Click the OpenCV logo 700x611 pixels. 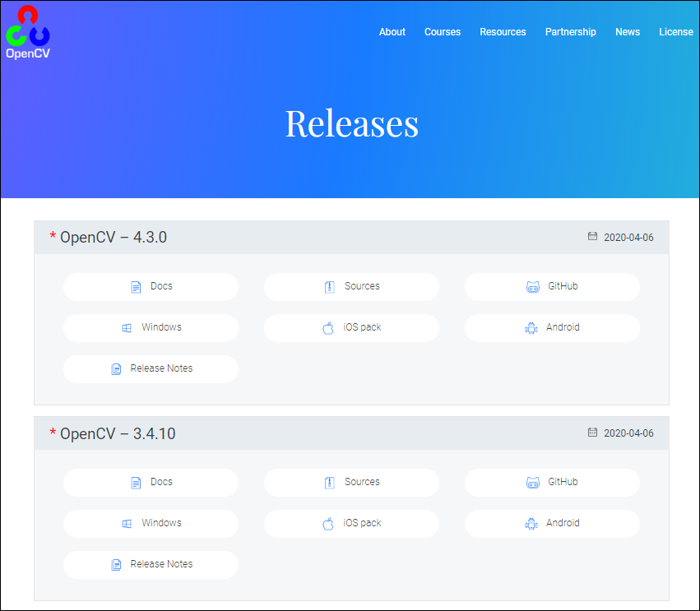point(28,33)
